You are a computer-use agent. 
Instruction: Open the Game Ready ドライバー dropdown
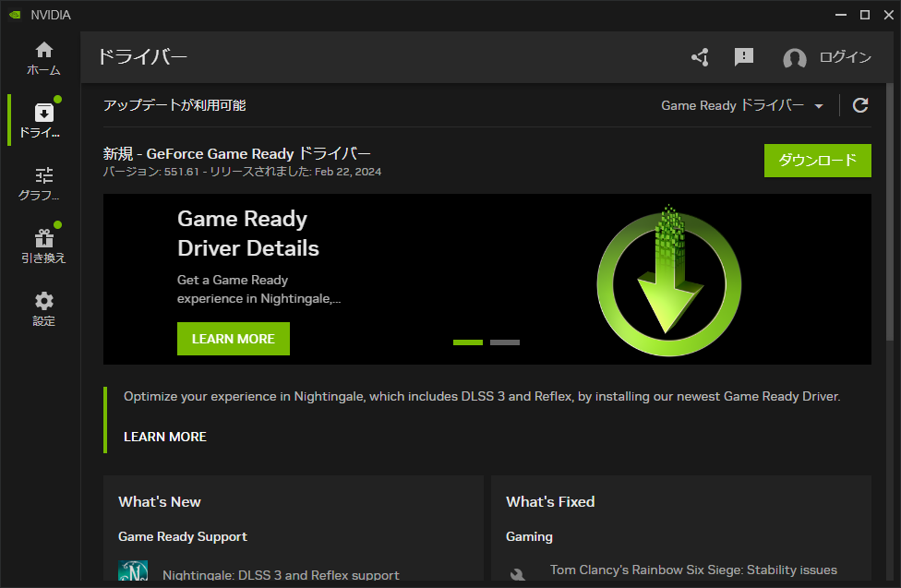point(741,105)
